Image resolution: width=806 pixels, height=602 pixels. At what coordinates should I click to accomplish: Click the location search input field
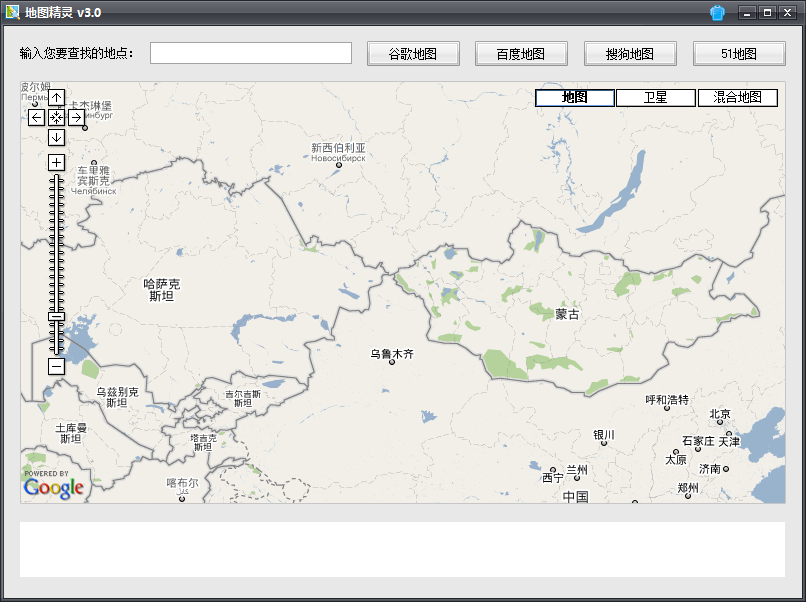pos(250,52)
